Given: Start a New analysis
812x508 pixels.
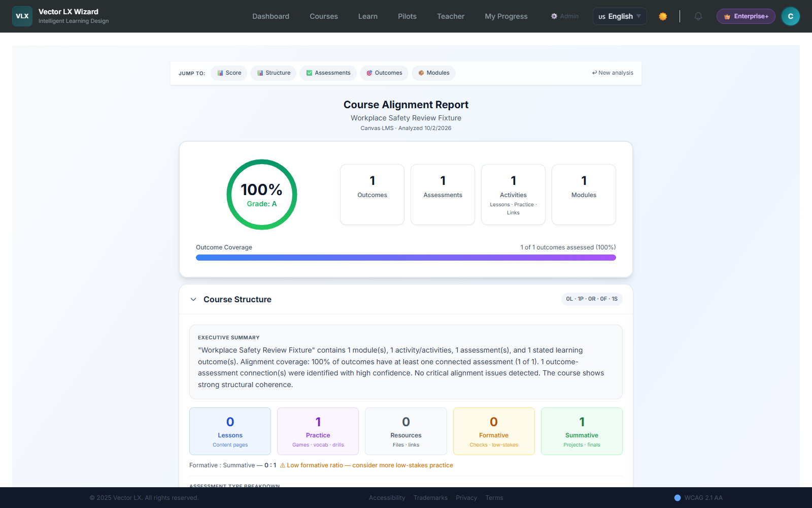Looking at the screenshot, I should (x=613, y=73).
